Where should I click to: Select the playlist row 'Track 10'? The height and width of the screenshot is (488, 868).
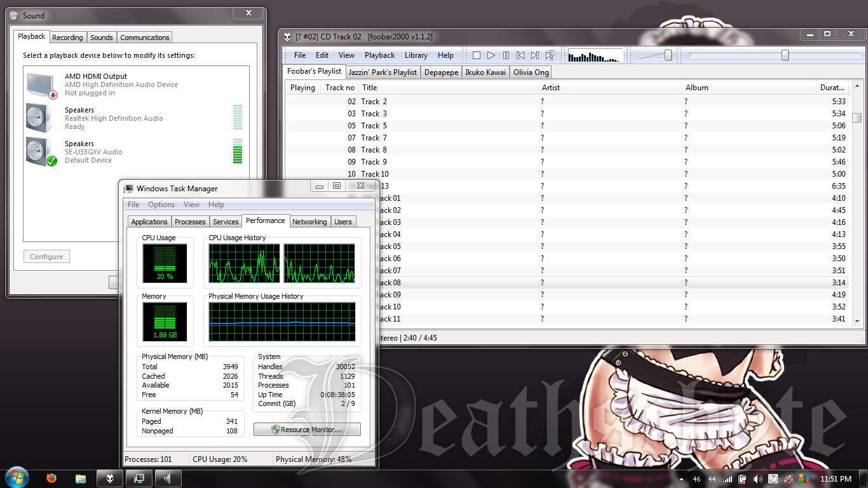(x=566, y=174)
